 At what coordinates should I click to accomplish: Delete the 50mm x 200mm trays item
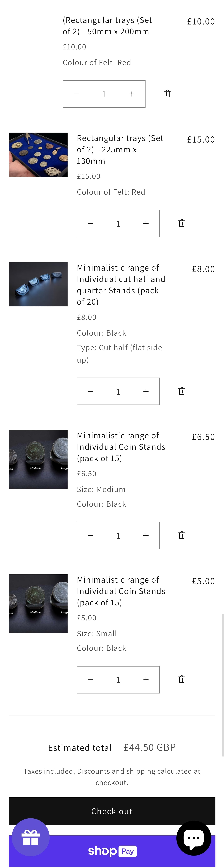167,94
